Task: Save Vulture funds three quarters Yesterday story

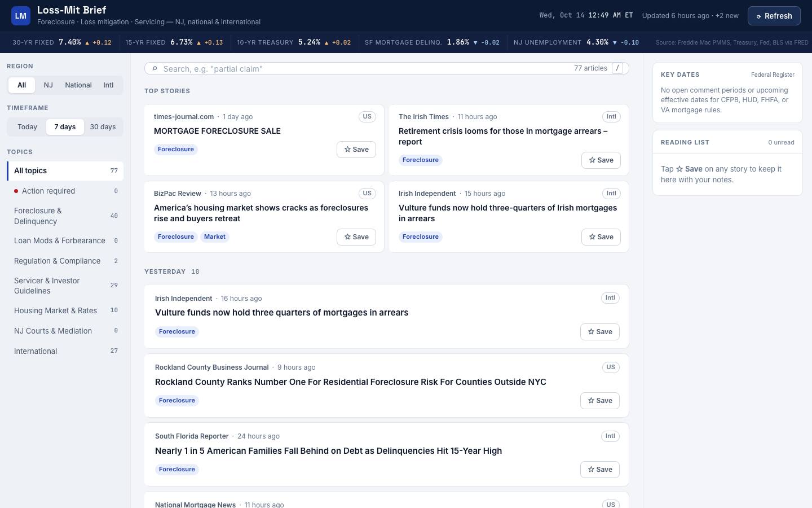Action: pos(600,332)
